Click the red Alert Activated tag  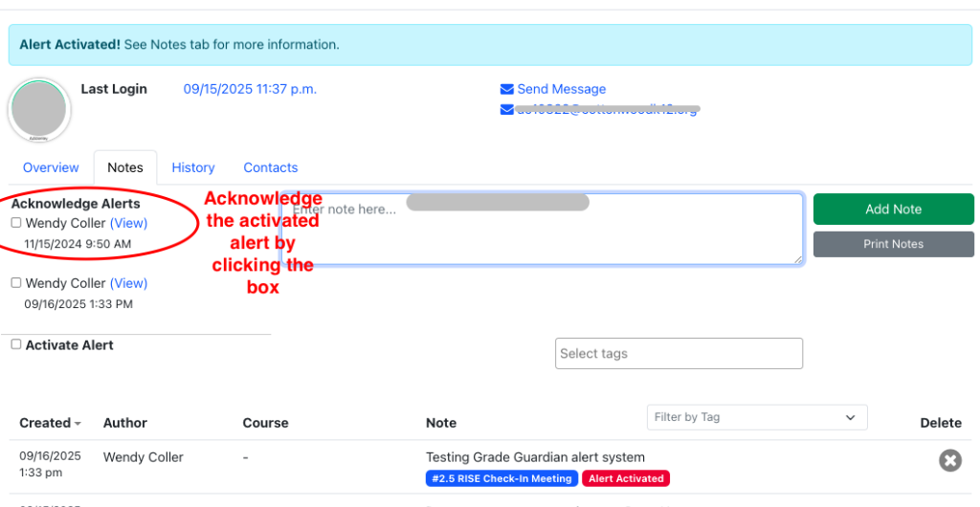[626, 478]
